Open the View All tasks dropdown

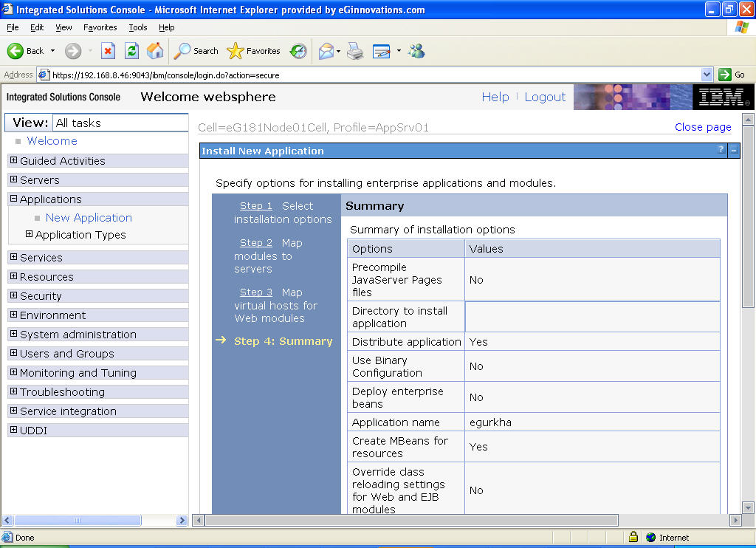[120, 123]
